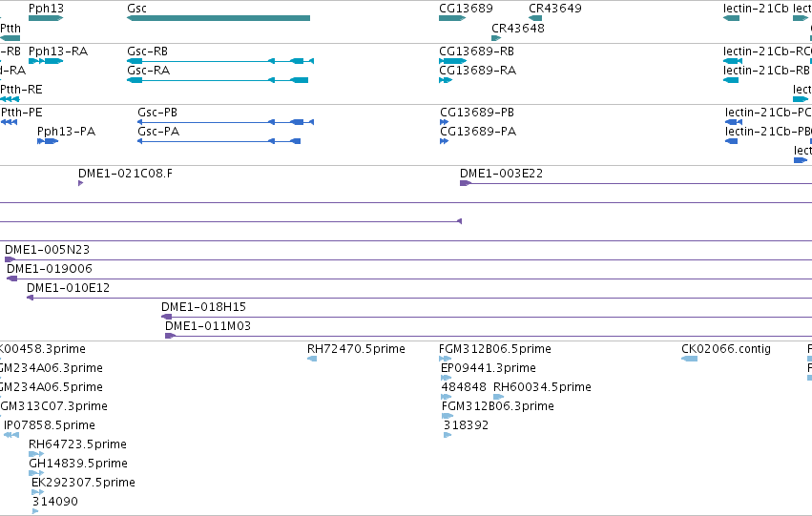Select the Gsc-RB transcript
812x516 pixels.
pos(220,61)
